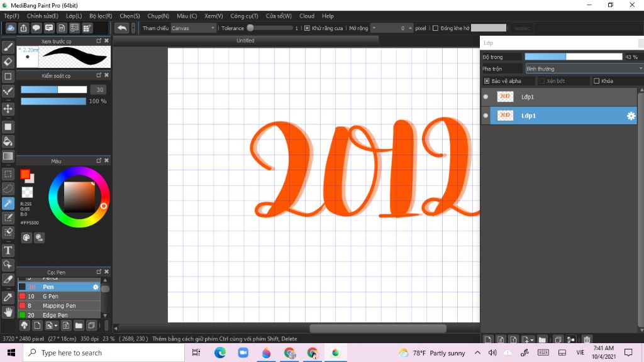Expand add layer dropdown arrow in layer panel
Viewport: 644px width, 362px height.
point(532,340)
